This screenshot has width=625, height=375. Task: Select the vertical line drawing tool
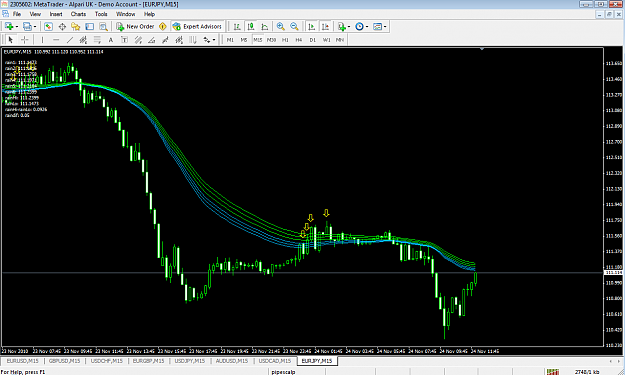coord(42,40)
